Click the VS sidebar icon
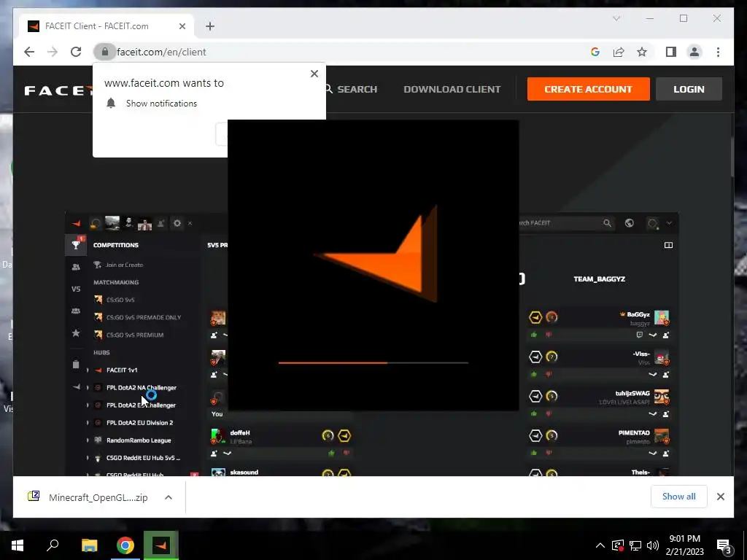Image resolution: width=747 pixels, height=560 pixels. [76, 289]
